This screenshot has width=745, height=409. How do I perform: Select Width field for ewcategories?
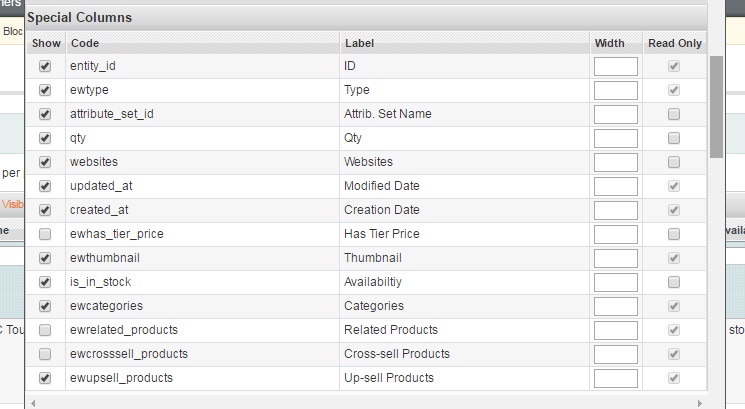click(x=615, y=306)
